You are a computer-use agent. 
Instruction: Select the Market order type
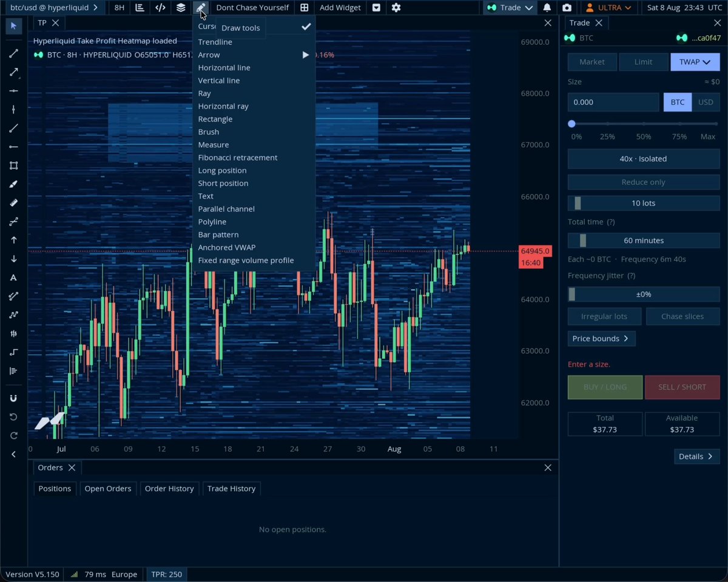click(592, 62)
